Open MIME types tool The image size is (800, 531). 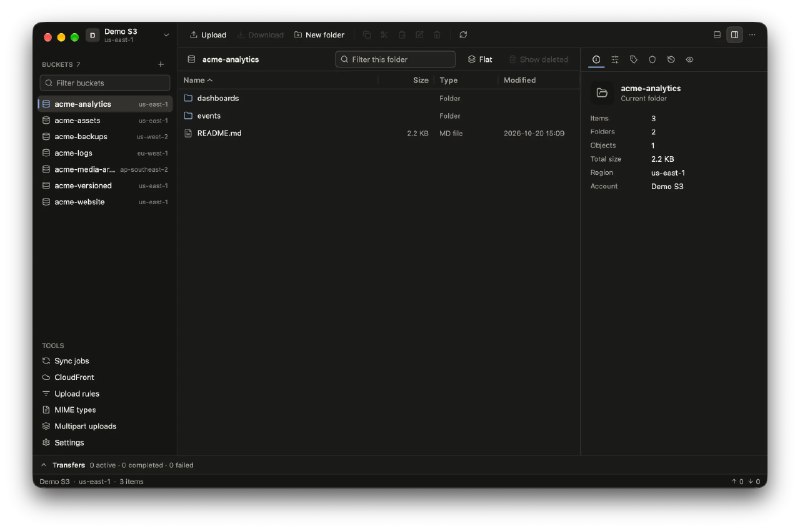[x=105, y=410]
